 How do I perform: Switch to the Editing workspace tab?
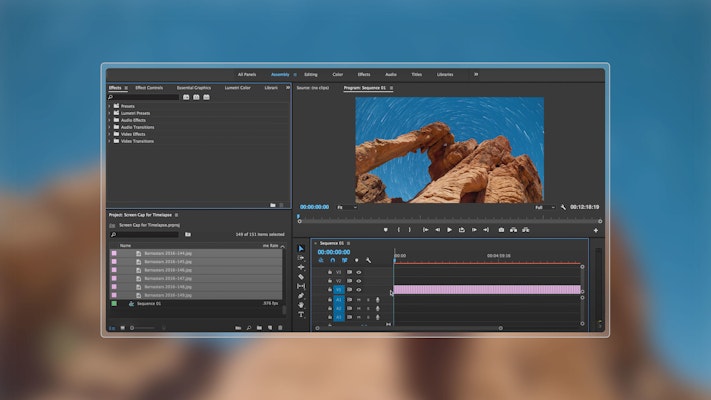[311, 74]
